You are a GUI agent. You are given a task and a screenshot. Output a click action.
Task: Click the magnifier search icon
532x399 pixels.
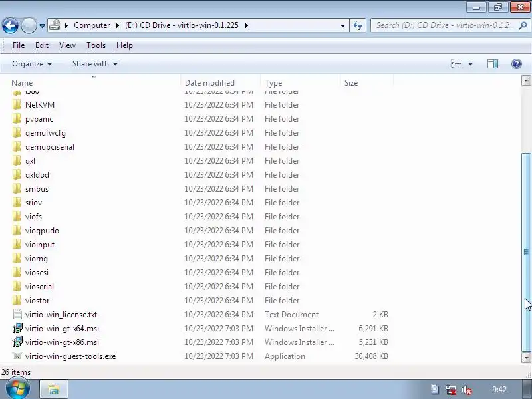pos(523,25)
